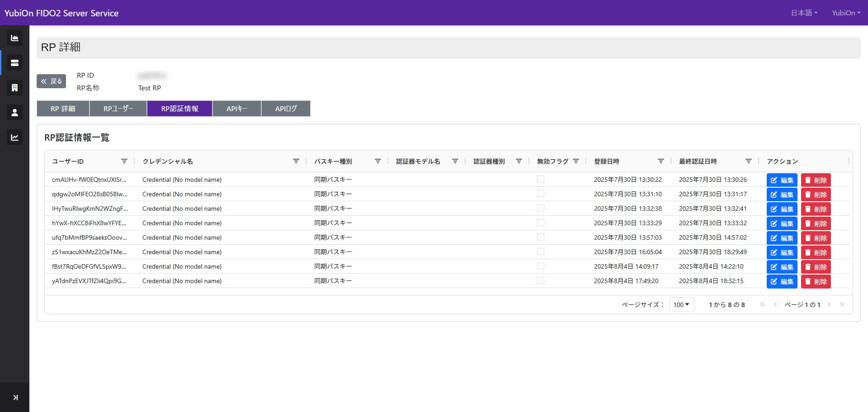The image size is (868, 412).
Task: Click the YubiOn FIDO2 Server Service title
Action: pyautogui.click(x=61, y=13)
